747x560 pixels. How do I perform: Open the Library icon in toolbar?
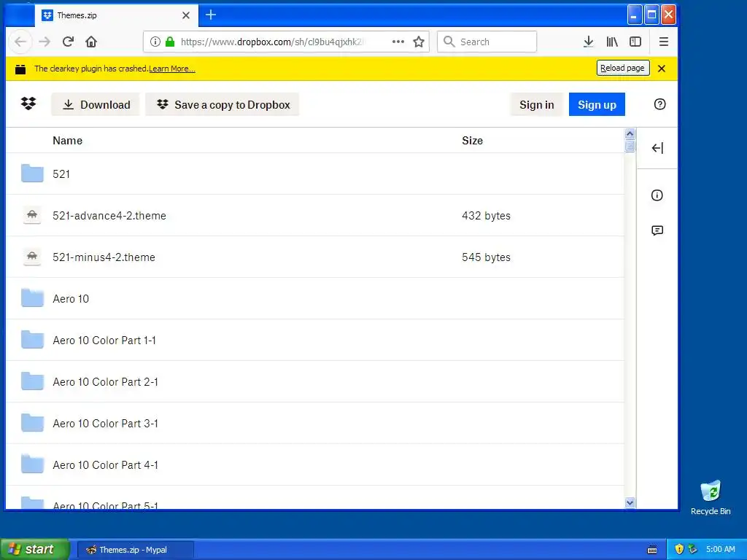[x=612, y=42]
